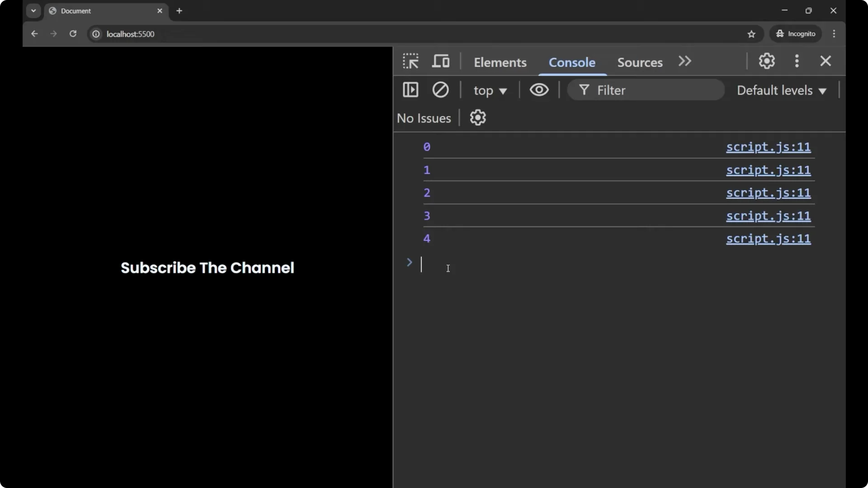Open the script.js:11 source link
This screenshot has height=488, width=868.
[768, 147]
